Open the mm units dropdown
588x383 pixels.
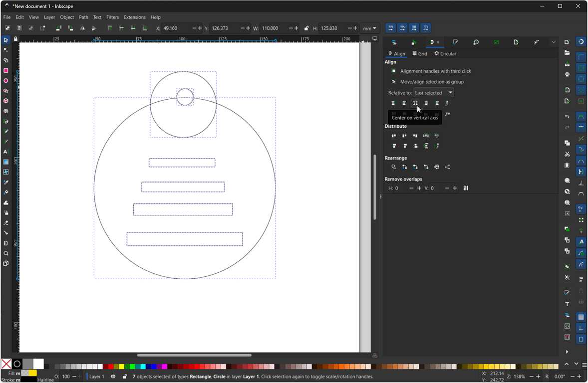pyautogui.click(x=369, y=28)
